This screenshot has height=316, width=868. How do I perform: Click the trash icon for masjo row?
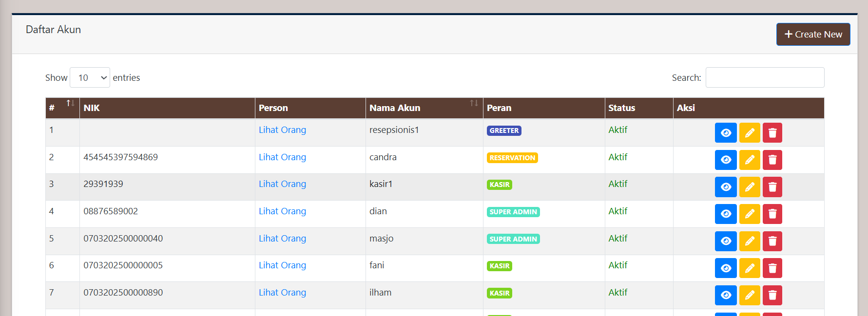(x=772, y=241)
